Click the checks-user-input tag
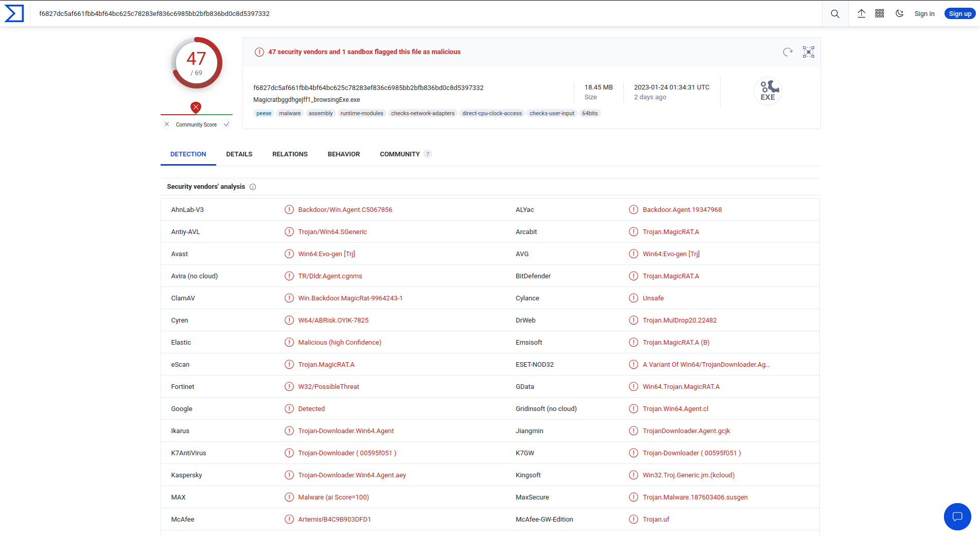This screenshot has width=980, height=536. [552, 113]
